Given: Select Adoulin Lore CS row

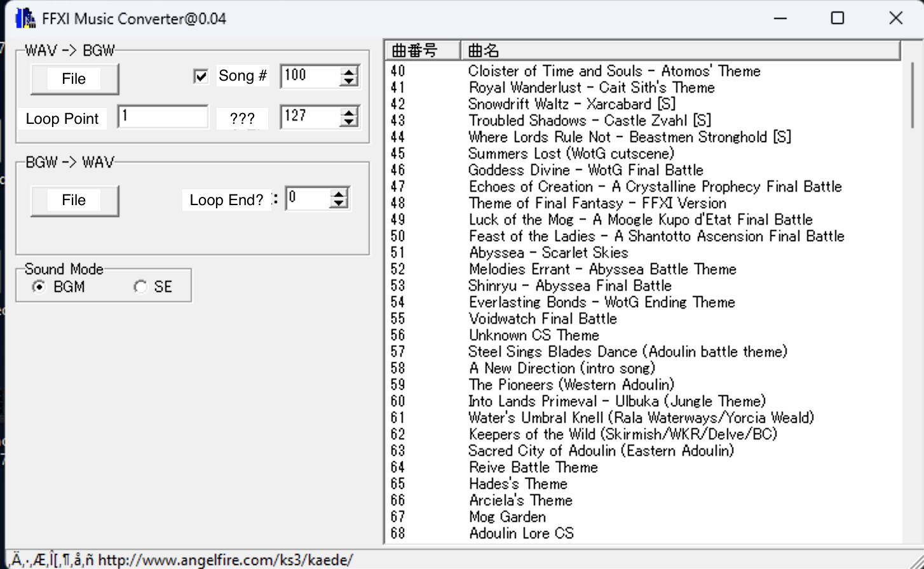Looking at the screenshot, I should coord(644,533).
